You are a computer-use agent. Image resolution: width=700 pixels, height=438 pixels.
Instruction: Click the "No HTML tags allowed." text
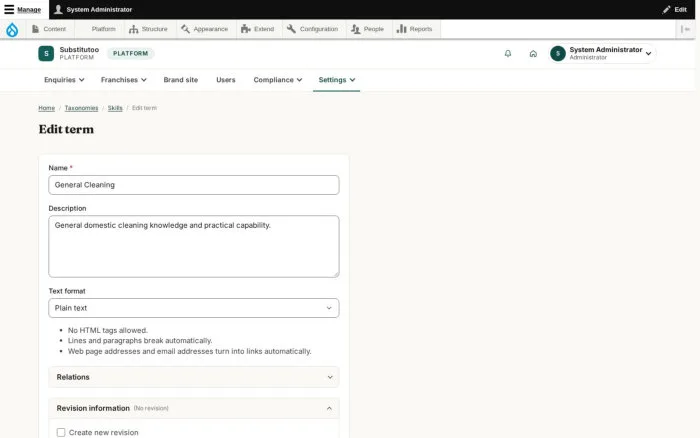[108, 330]
